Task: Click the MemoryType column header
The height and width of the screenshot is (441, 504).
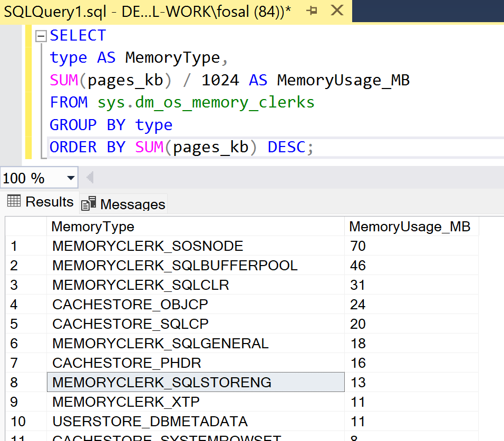Action: (93, 227)
